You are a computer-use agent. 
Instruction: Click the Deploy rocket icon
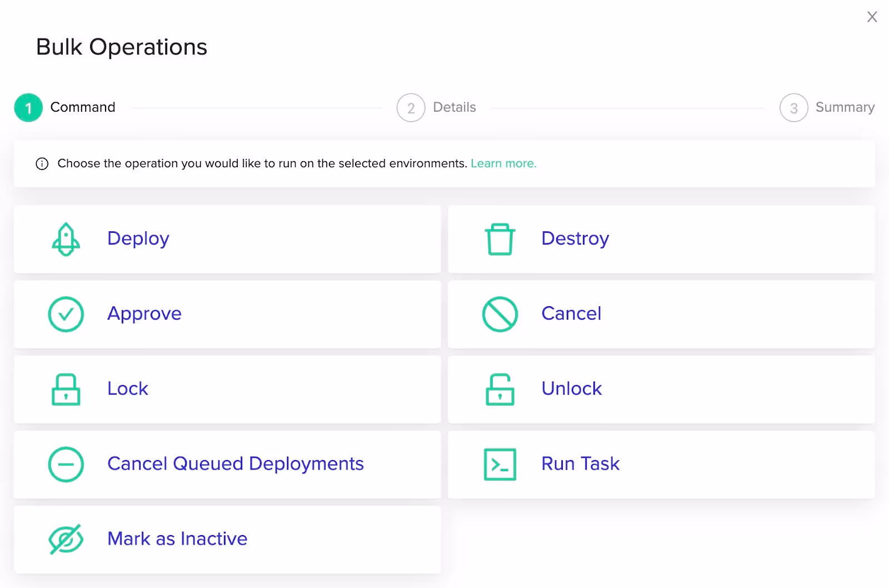pos(66,239)
